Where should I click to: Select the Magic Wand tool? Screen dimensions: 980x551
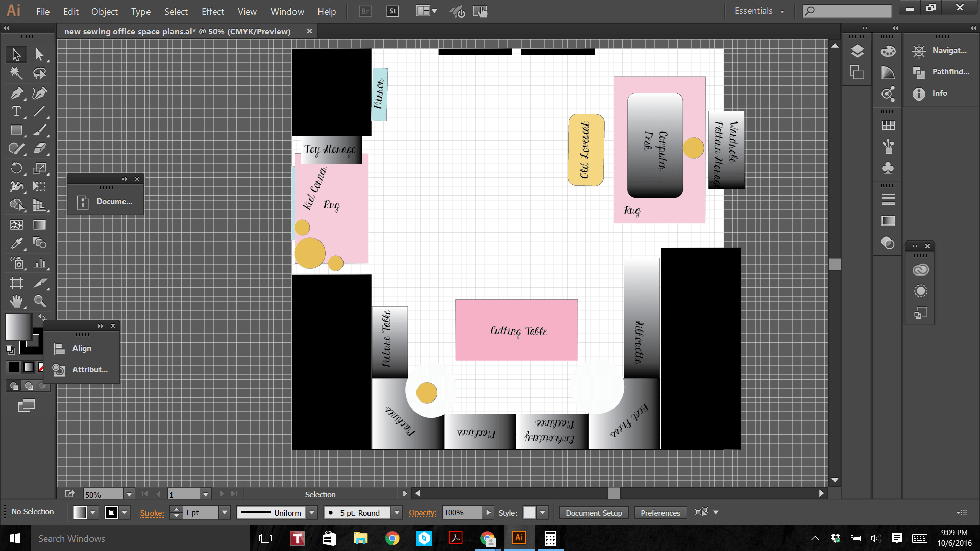tap(16, 73)
